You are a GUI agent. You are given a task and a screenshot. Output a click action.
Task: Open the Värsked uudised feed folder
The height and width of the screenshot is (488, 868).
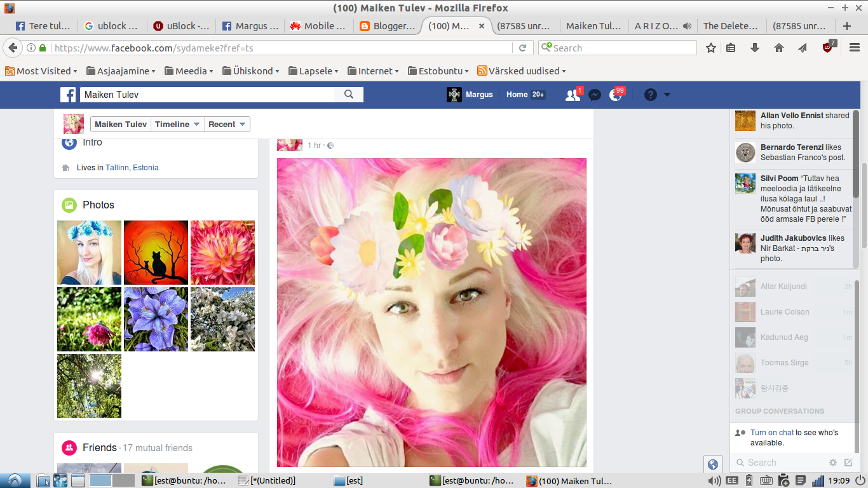pyautogui.click(x=522, y=71)
